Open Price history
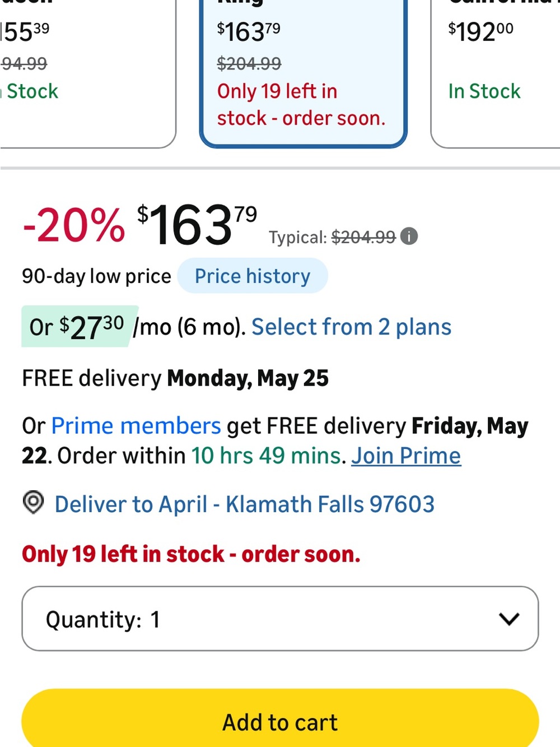 [x=253, y=276]
